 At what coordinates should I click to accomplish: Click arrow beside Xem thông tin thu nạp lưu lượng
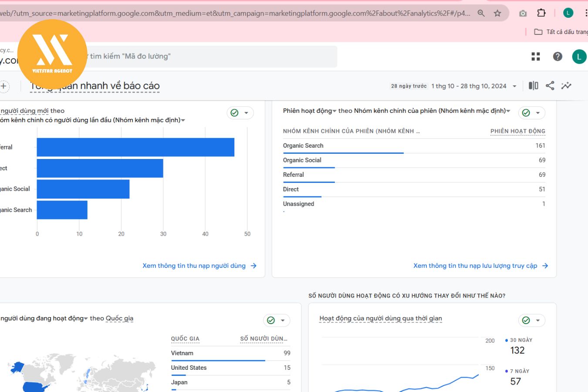coord(545,266)
